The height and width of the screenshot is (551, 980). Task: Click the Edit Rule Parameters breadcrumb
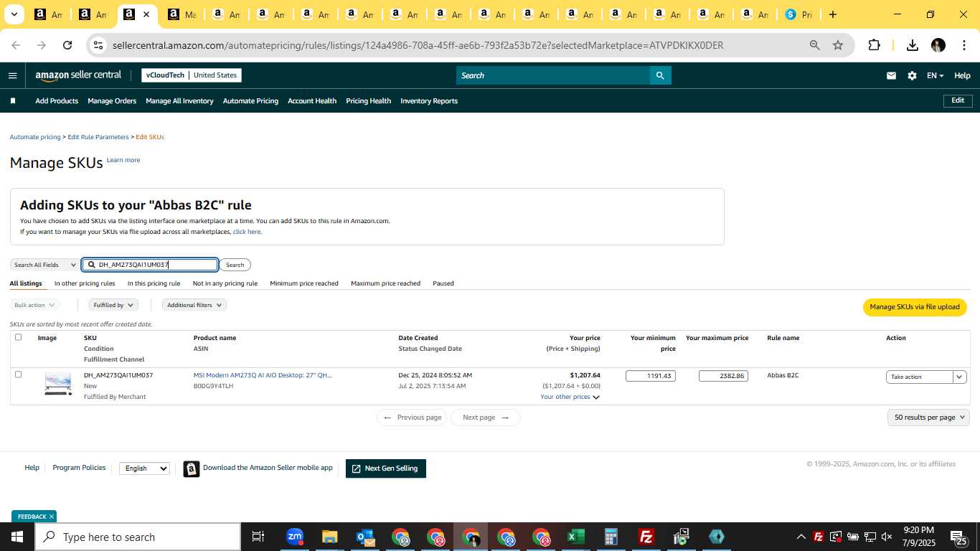pos(98,137)
